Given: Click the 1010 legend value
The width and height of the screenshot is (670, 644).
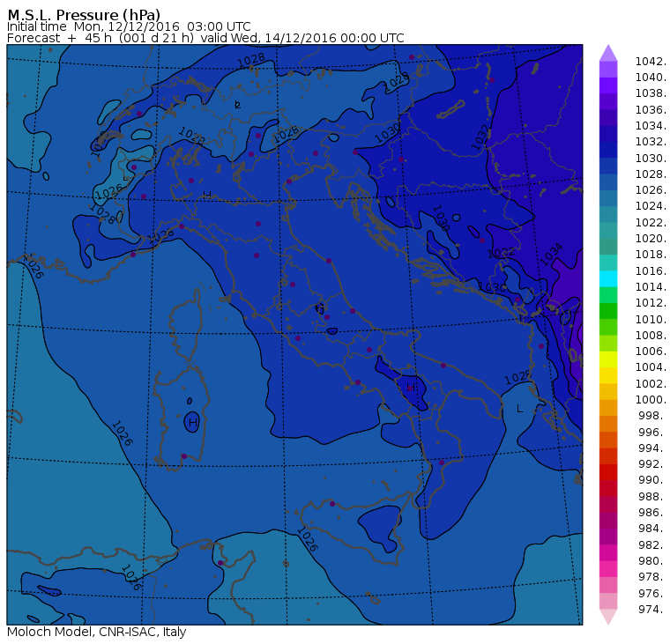Looking at the screenshot, I should (651, 319).
